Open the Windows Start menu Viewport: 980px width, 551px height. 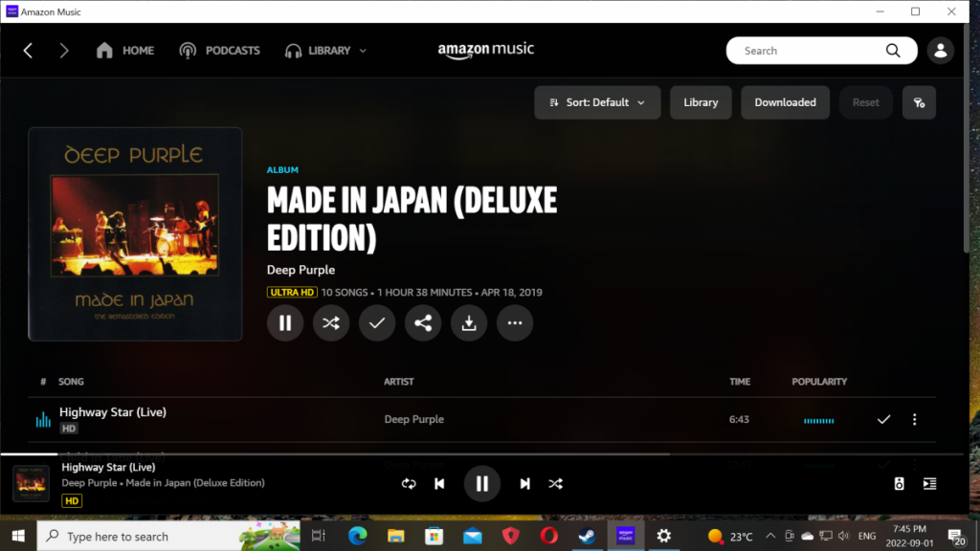(18, 536)
